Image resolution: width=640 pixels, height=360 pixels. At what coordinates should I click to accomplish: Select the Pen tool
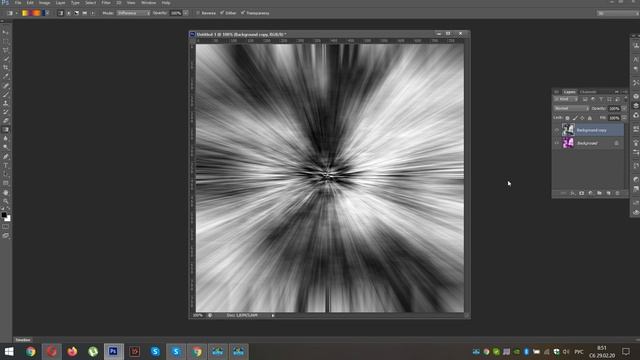pos(5,157)
